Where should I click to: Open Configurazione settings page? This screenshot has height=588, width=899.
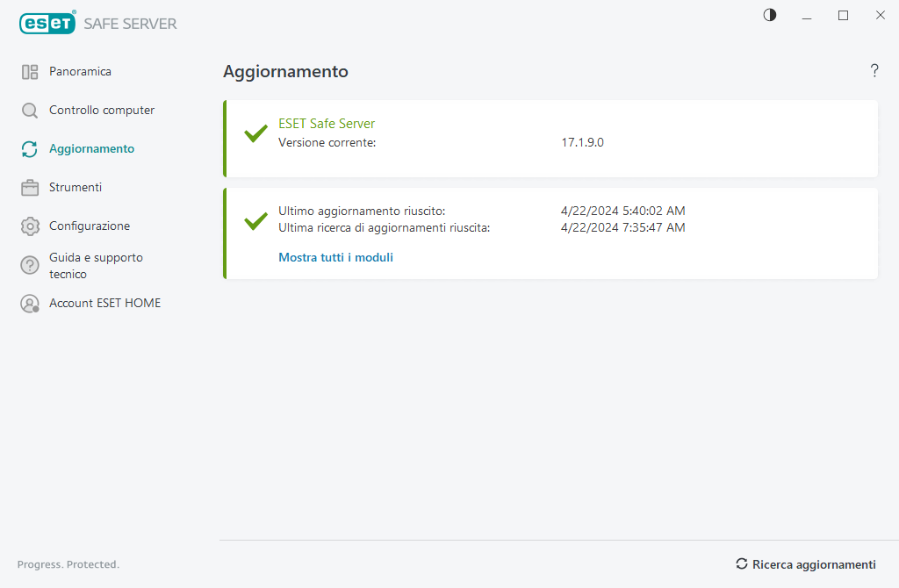coord(90,226)
